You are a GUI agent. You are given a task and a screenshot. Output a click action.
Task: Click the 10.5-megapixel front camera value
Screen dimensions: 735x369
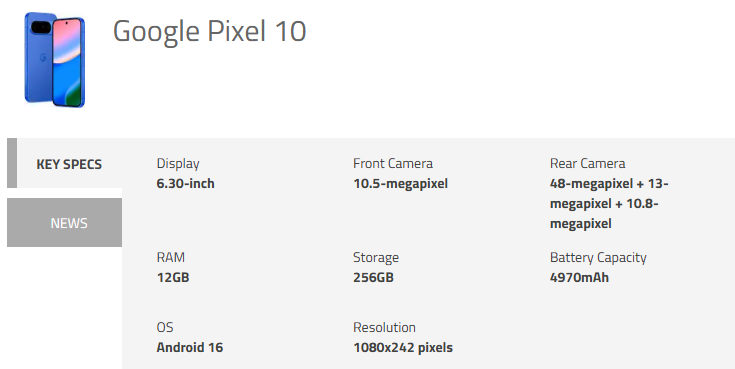click(x=401, y=184)
